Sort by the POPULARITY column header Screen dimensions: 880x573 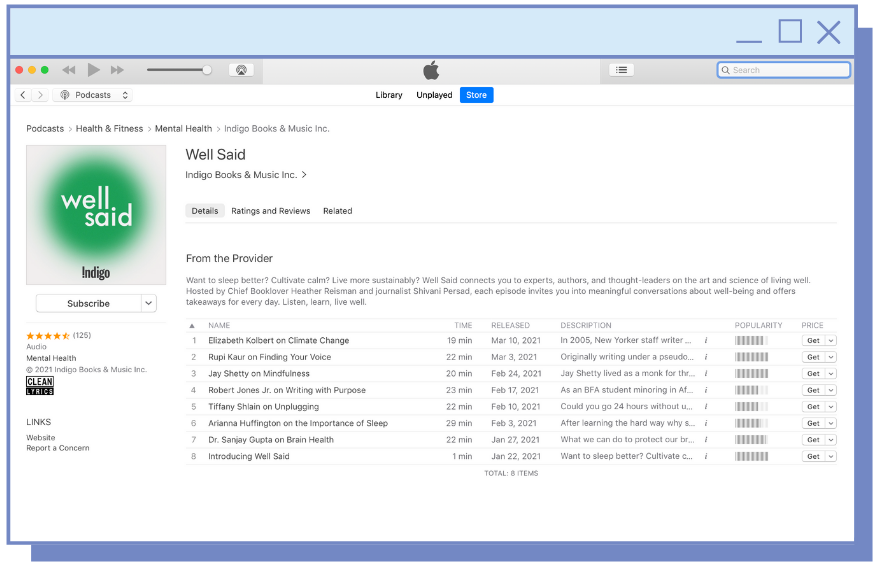click(x=758, y=326)
